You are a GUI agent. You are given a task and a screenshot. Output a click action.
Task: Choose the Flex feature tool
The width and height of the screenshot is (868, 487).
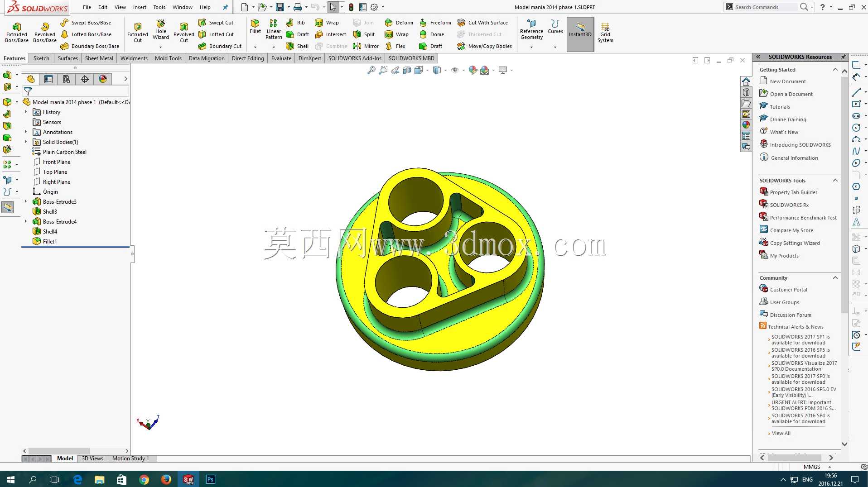pos(395,46)
